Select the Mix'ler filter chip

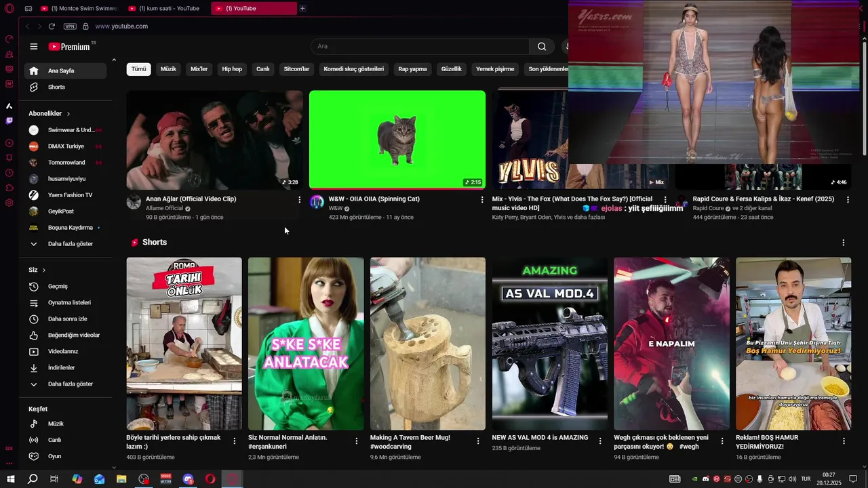coord(199,69)
